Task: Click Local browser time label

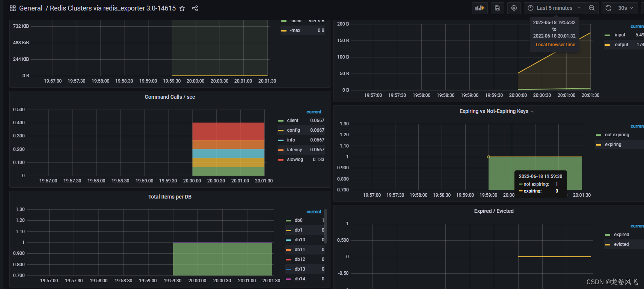Action: click(555, 45)
